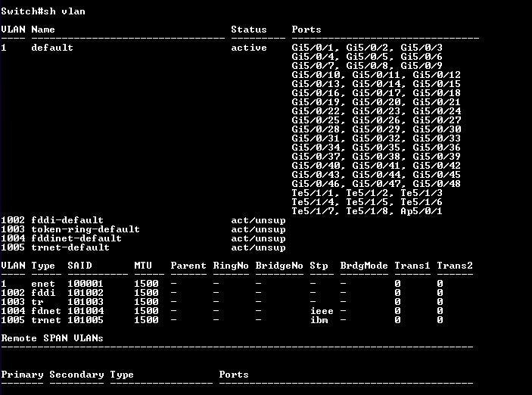Select the 'fddi-default' VLAN name

[67, 220]
